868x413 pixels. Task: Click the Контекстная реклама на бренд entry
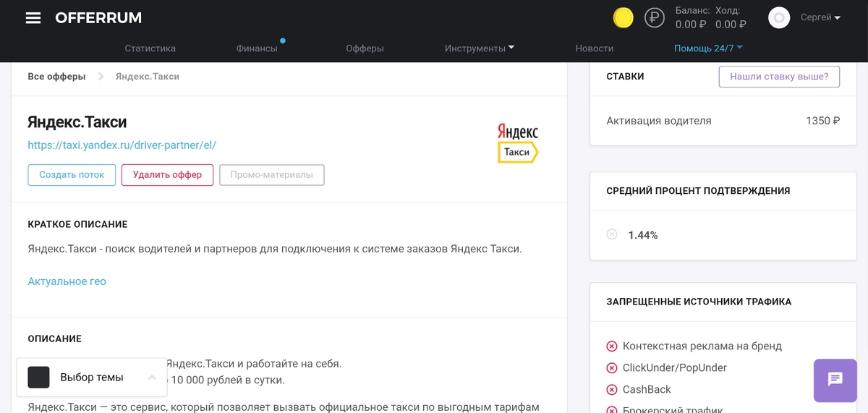click(702, 346)
